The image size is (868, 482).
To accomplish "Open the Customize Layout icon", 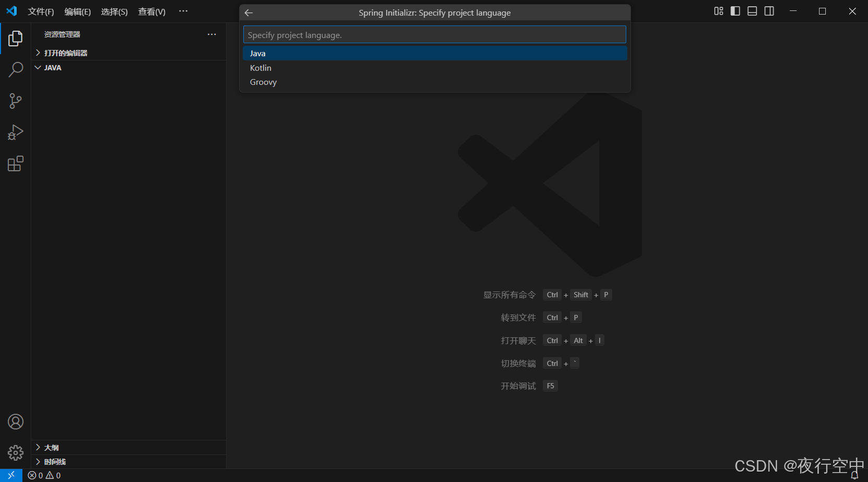I will tap(718, 11).
